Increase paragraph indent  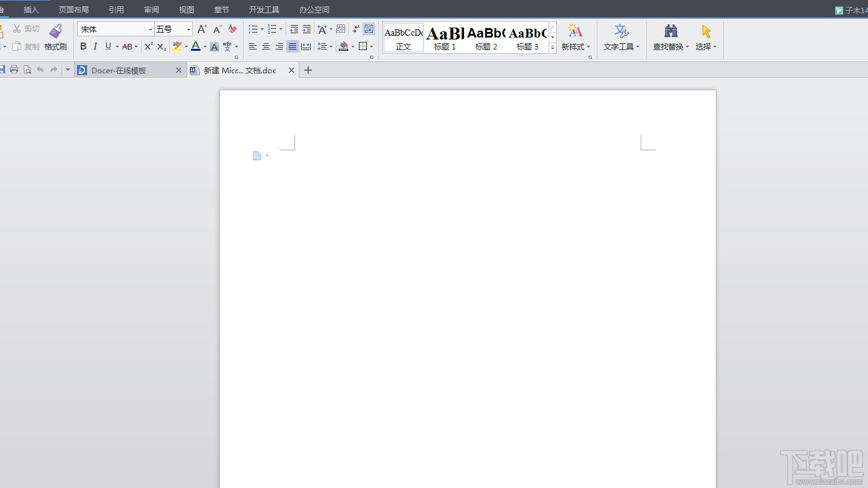(x=307, y=29)
